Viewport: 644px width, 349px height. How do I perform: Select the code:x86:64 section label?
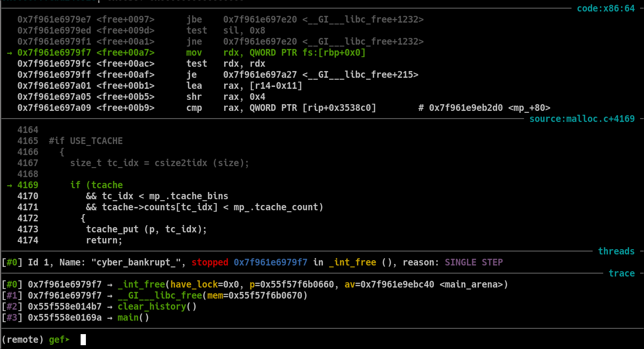[606, 9]
